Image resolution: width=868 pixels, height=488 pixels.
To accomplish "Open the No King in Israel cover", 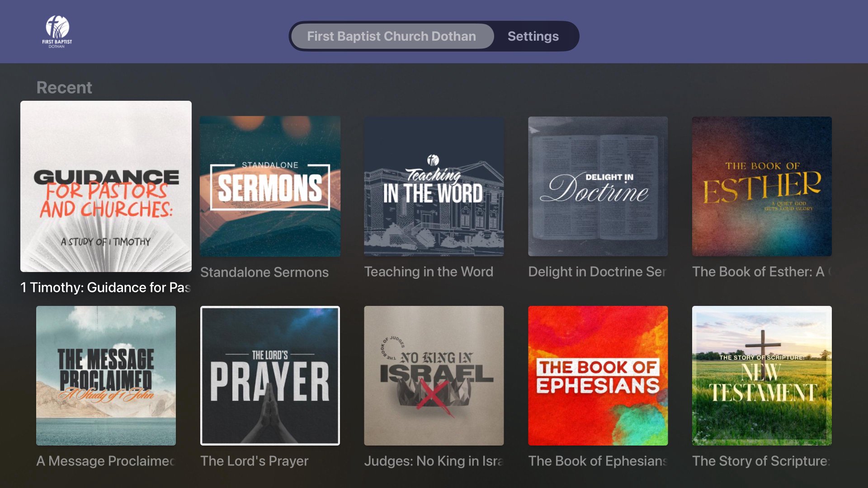I will [x=434, y=375].
